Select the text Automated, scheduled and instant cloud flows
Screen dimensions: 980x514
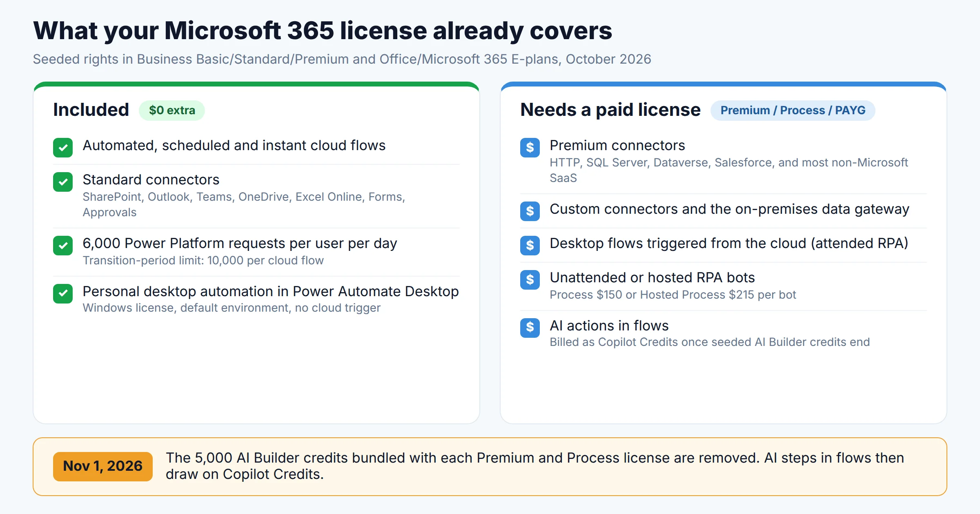(x=234, y=146)
